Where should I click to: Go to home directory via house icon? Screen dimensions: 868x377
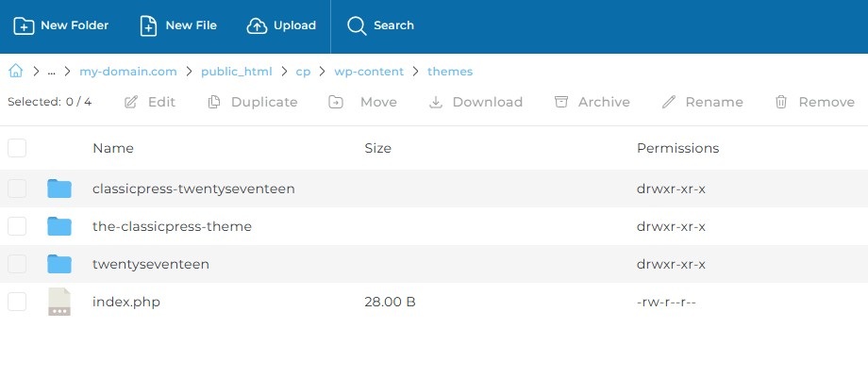point(15,72)
